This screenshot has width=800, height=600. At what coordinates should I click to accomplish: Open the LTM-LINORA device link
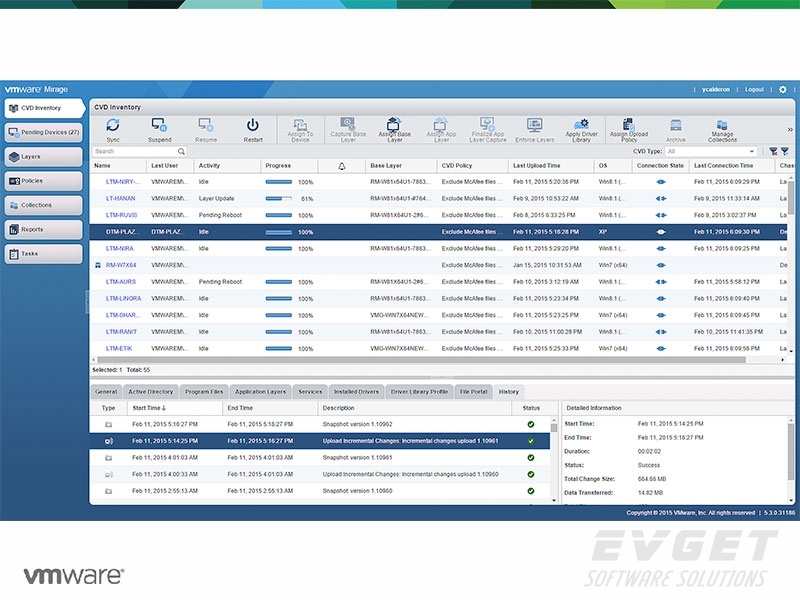point(123,298)
